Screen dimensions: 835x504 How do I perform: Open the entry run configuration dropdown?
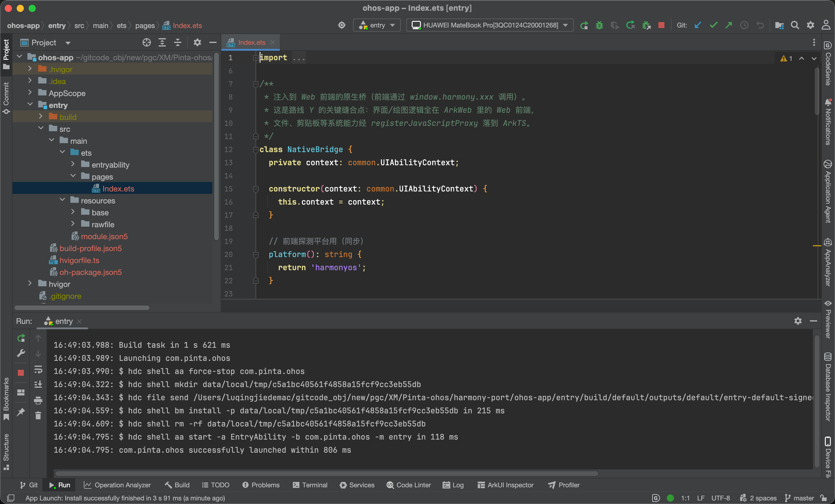pos(377,25)
